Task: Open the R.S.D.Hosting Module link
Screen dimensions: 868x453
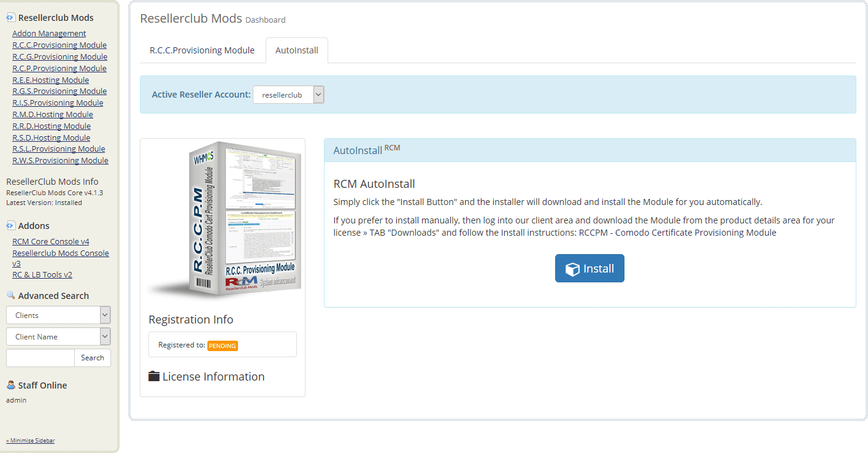Action: coord(51,137)
